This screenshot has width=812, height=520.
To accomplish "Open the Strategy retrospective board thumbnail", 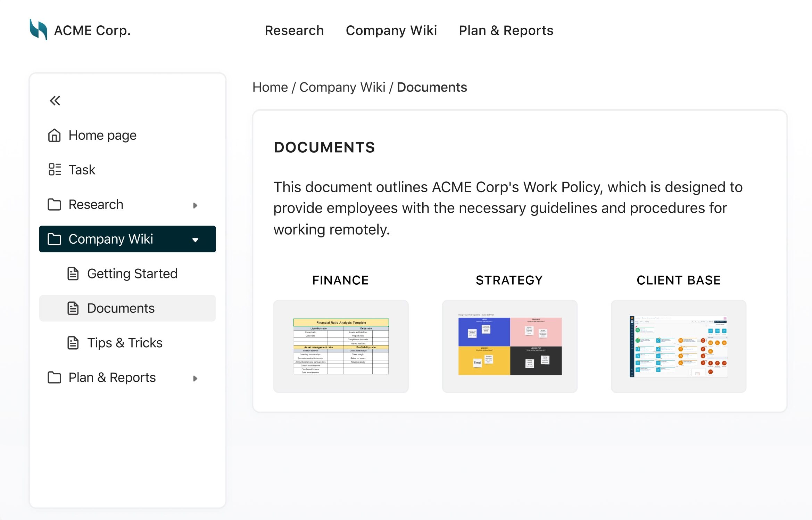I will tap(510, 346).
